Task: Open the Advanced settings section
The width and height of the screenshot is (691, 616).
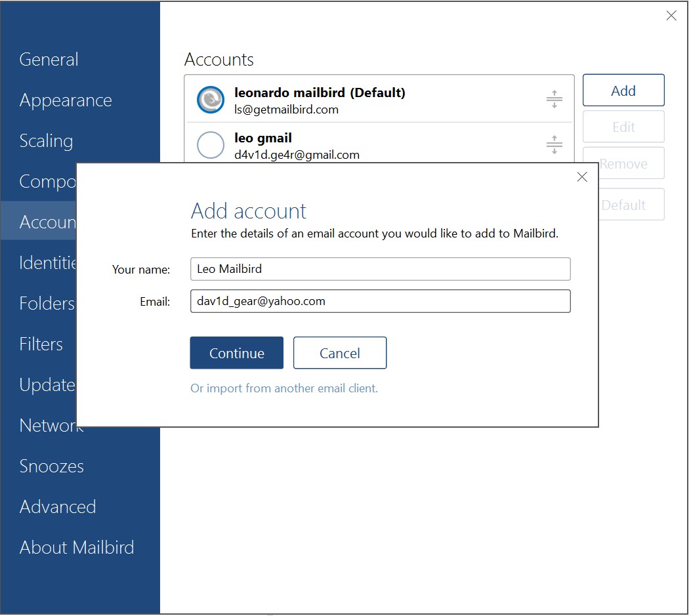Action: tap(58, 506)
